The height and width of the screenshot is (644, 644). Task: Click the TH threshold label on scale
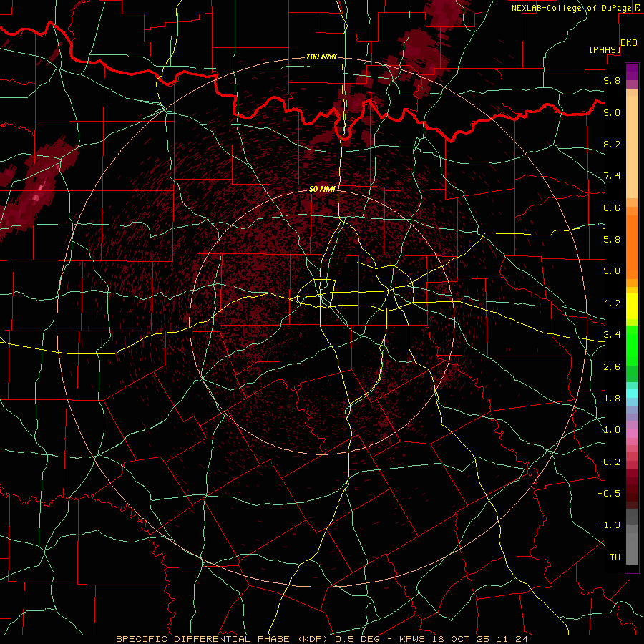(x=615, y=557)
